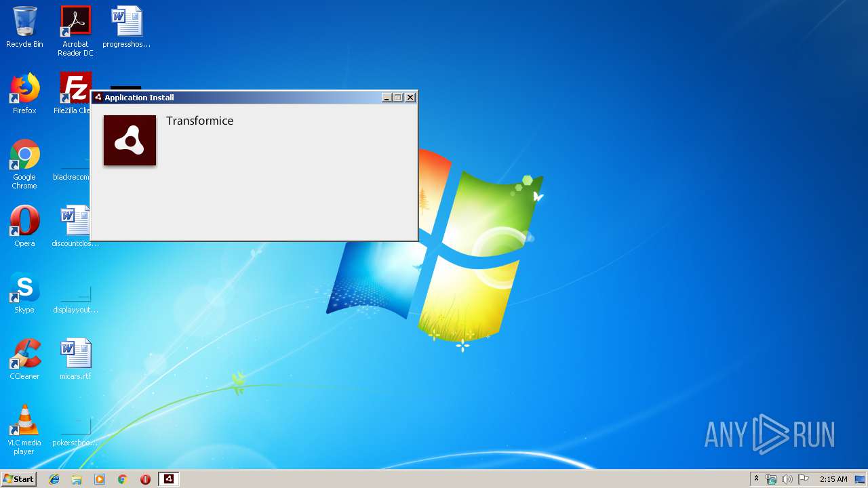Click the 2:15 AM system clock
The height and width of the screenshot is (488, 868).
(833, 479)
